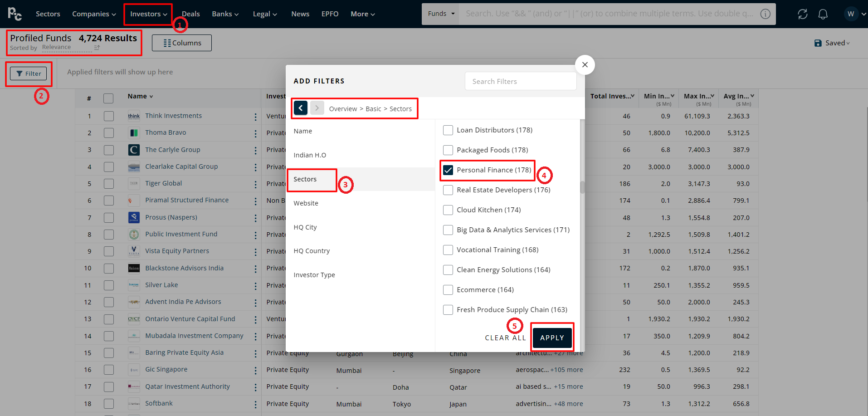The height and width of the screenshot is (416, 868).
Task: Uncheck Personal Finance (178) sector
Action: (448, 170)
